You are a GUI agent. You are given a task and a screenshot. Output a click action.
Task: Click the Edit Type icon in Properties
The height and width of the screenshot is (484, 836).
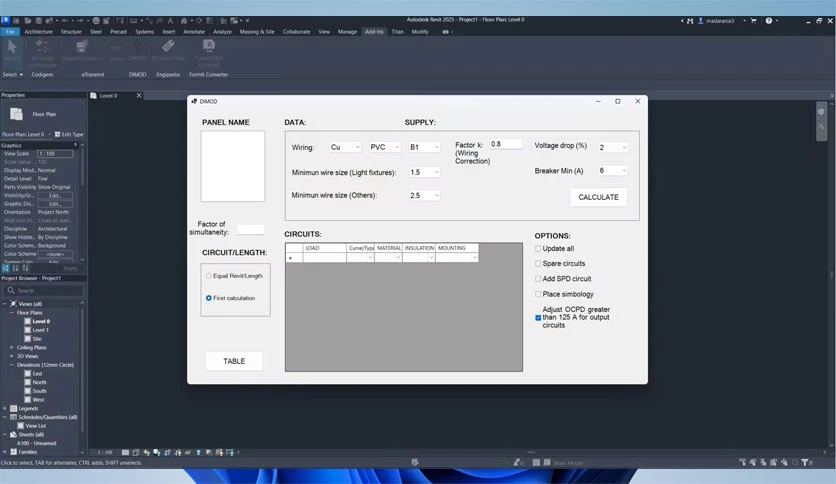pos(58,134)
